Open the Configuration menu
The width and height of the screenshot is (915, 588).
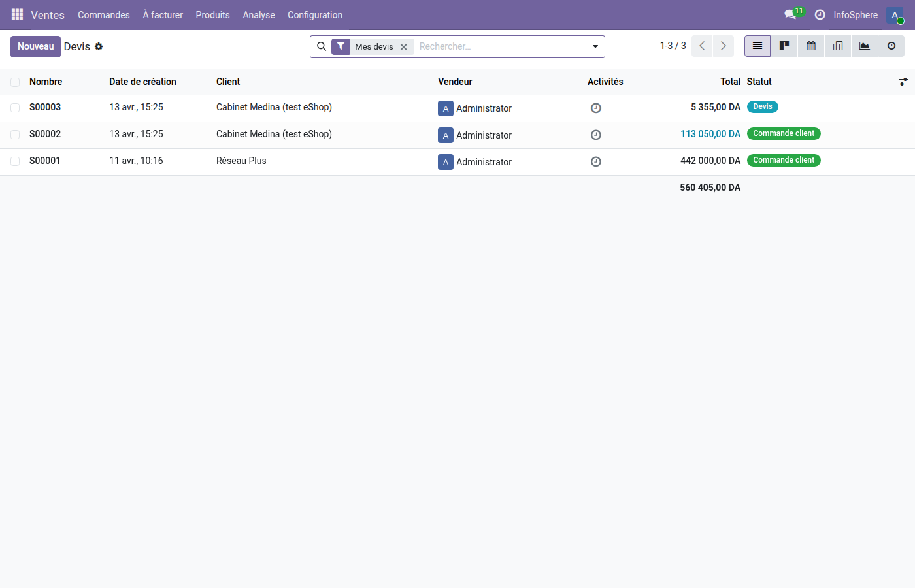tap(315, 14)
